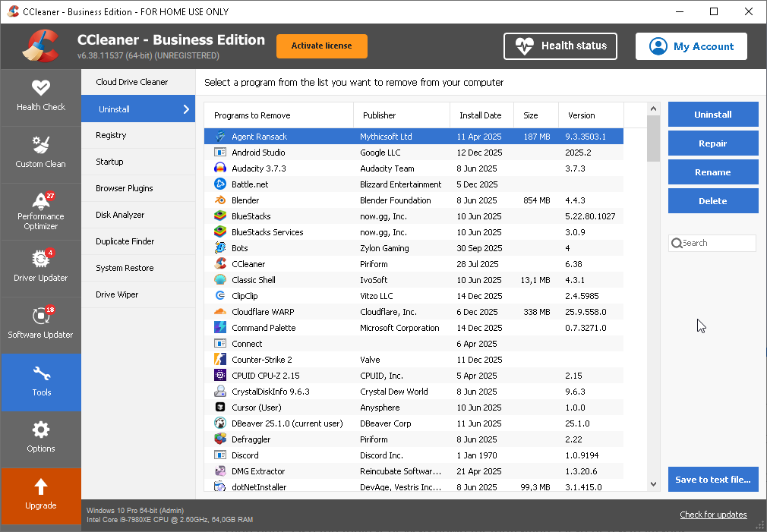Open the Software Updater section
767x532 pixels.
click(41, 326)
